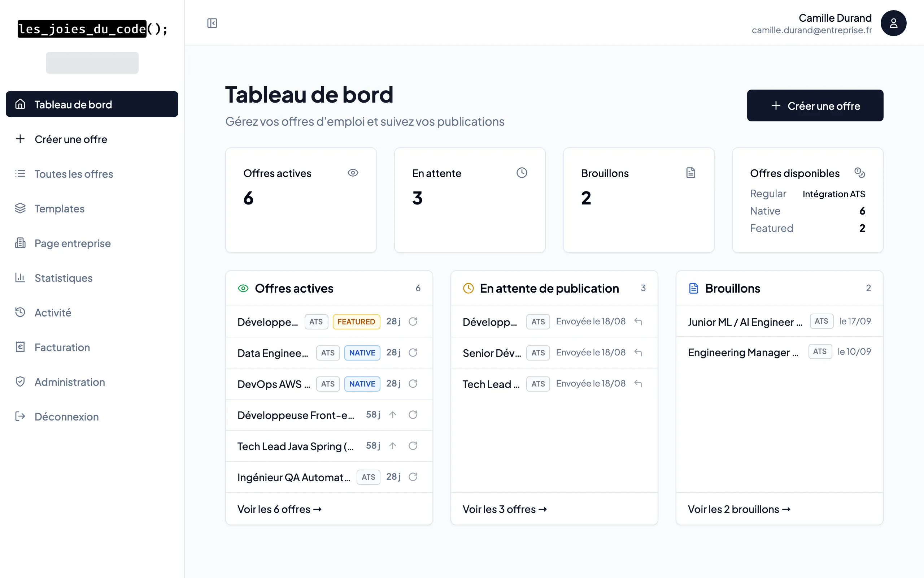
Task: Click the eye icon in Offres actives card
Action: pos(353,173)
